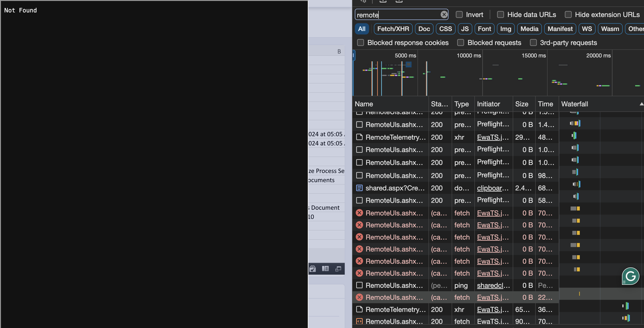The image size is (644, 328).
Task: Toggle the Waterfall sort direction triangle
Action: (641, 103)
